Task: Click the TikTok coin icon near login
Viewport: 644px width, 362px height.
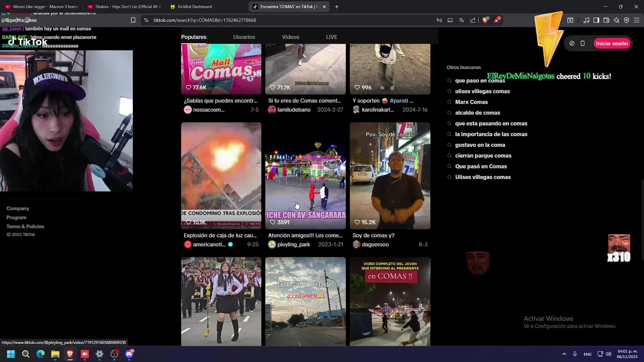Action: 572,43
